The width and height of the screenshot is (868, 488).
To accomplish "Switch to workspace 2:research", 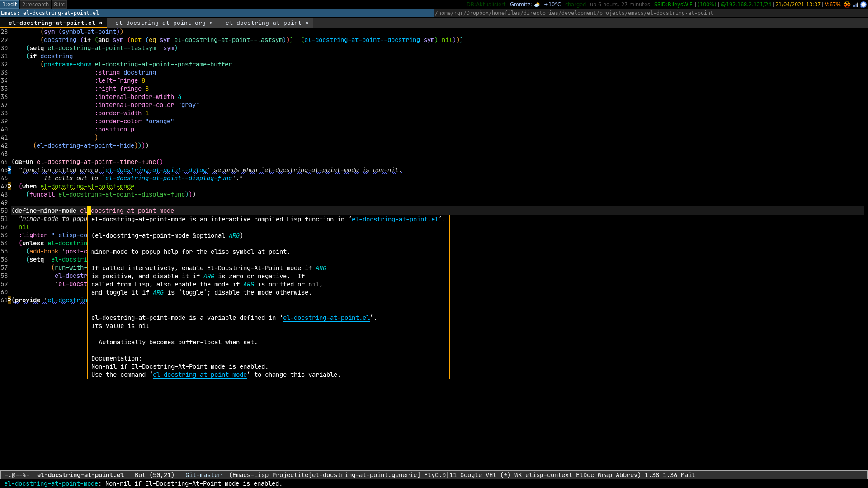I will (x=35, y=5).
